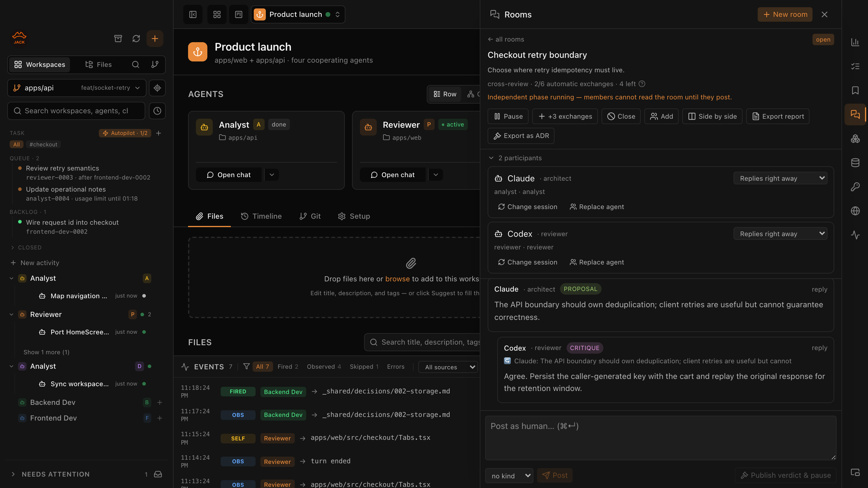Click the locate target icon beside apps/api
The width and height of the screenshot is (868, 488).
coord(157,88)
